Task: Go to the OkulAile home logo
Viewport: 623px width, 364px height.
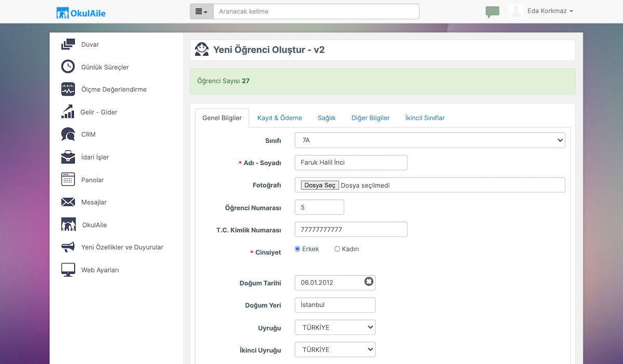Action: [81, 12]
